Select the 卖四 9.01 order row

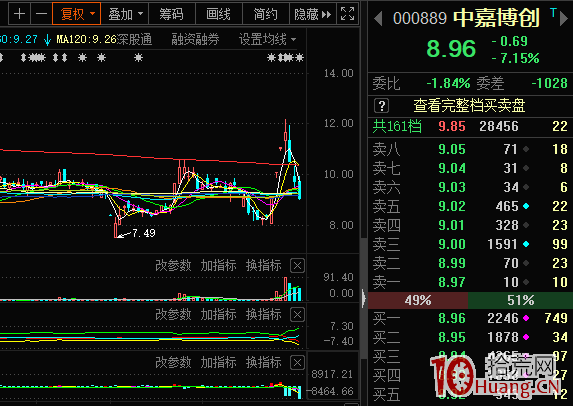(470, 225)
